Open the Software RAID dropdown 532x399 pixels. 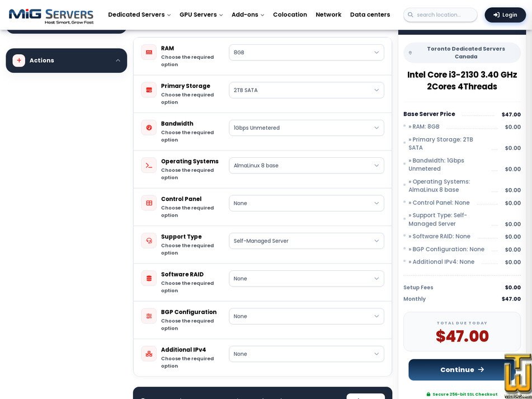click(307, 279)
